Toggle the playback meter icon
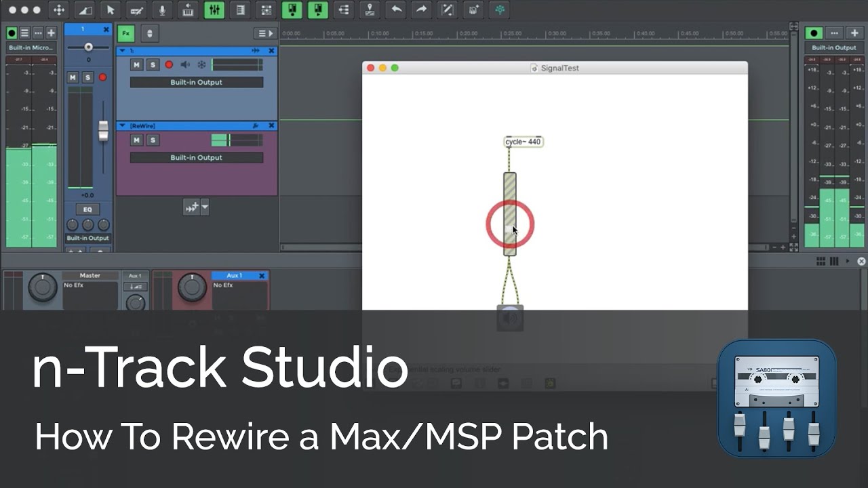This screenshot has width=868, height=488. (317, 10)
